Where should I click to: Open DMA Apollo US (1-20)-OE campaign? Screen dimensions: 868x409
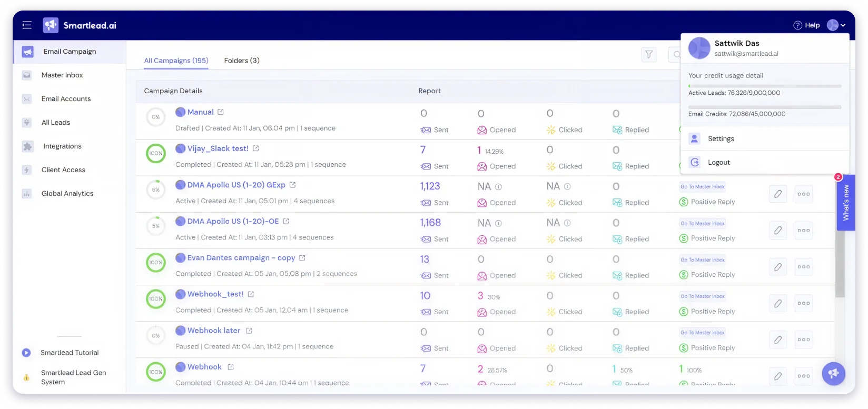tap(233, 221)
